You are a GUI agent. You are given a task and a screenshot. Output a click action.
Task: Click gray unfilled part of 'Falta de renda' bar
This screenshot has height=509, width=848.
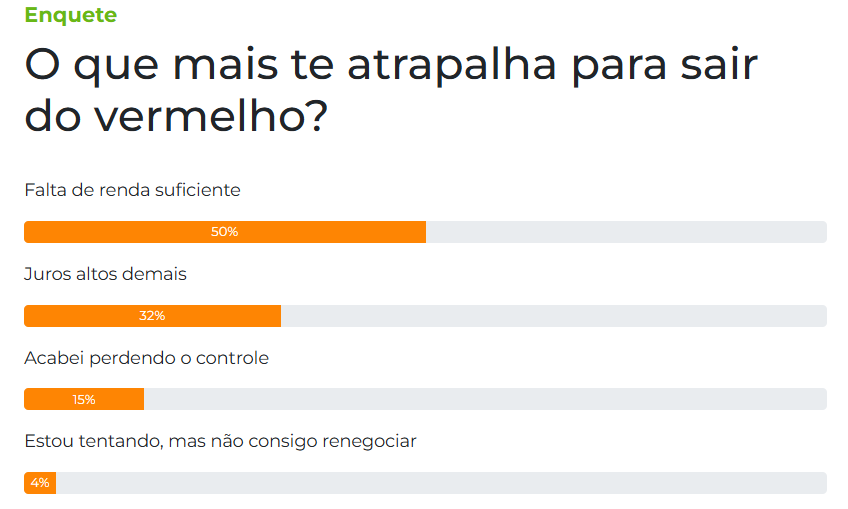pos(626,232)
